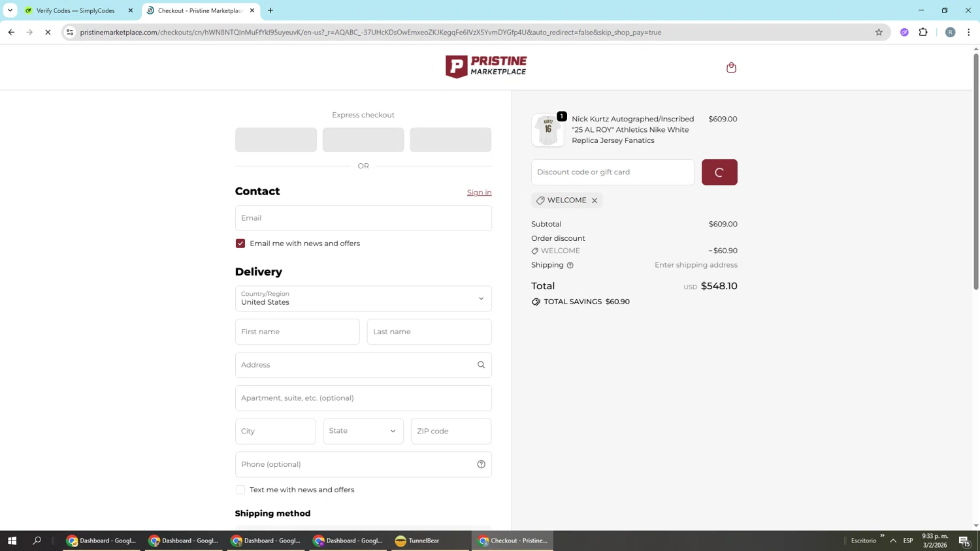Viewport: 980px width, 551px height.
Task: Bookmark this page with star icon
Action: [x=879, y=32]
